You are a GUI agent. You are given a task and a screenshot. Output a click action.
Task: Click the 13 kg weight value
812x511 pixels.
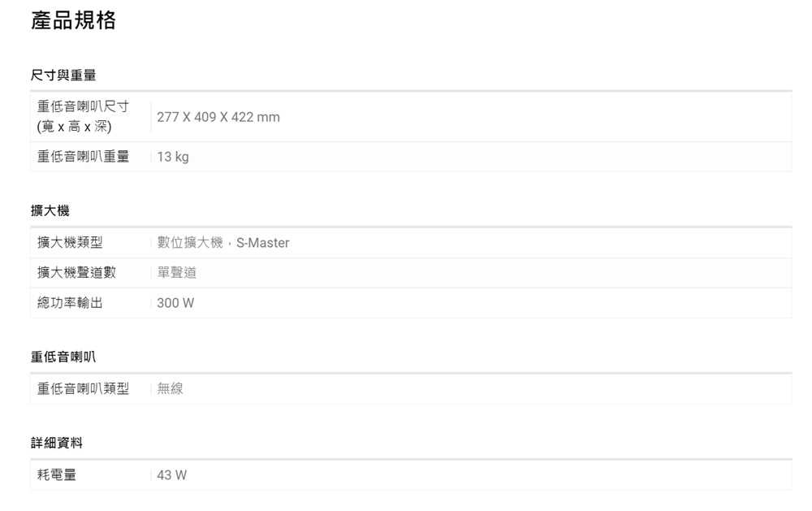click(173, 157)
